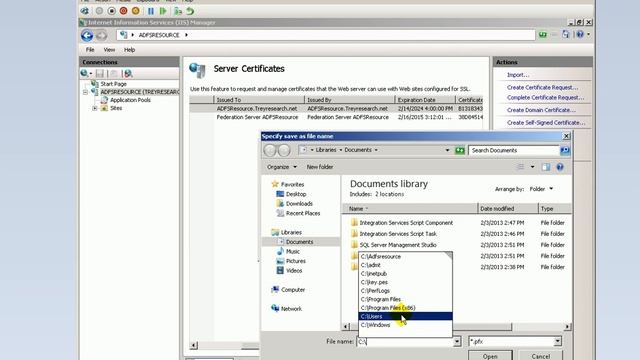Select SQL Server Management Studio folder
The width and height of the screenshot is (640, 360).
coord(398,245)
